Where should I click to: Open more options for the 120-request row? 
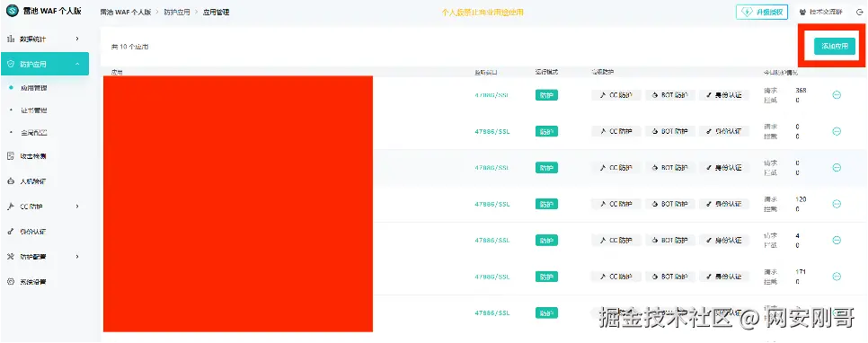pos(837,204)
